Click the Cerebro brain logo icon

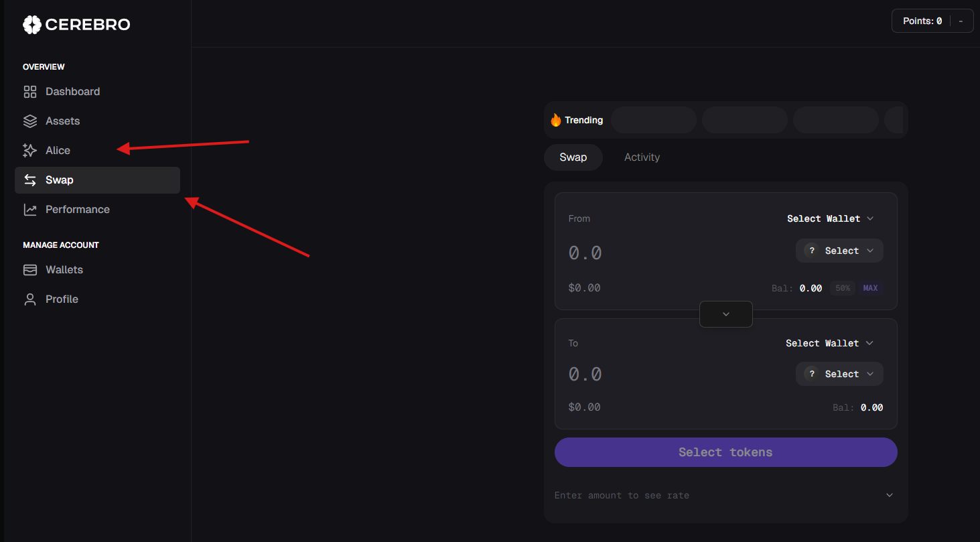pyautogui.click(x=31, y=25)
